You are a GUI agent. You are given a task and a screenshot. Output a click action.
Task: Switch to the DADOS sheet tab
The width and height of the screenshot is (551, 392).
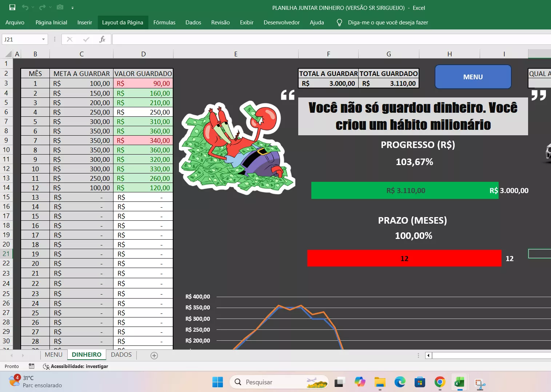click(121, 355)
